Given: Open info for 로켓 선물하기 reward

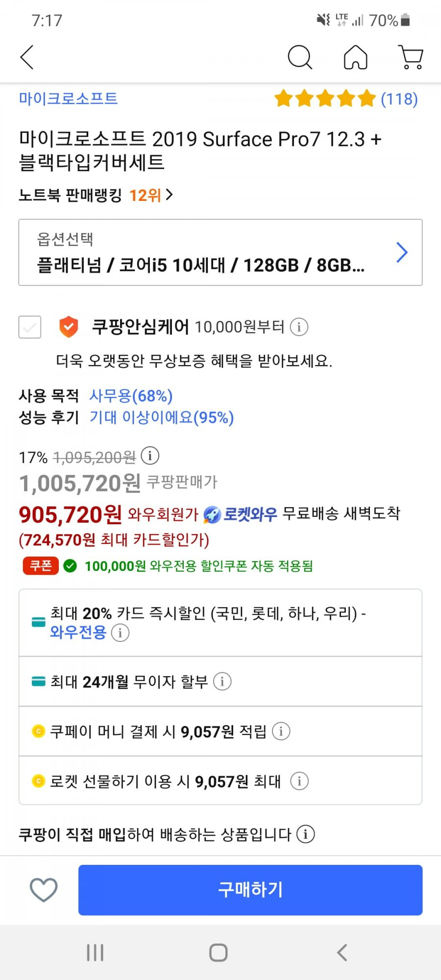Looking at the screenshot, I should 299,781.
